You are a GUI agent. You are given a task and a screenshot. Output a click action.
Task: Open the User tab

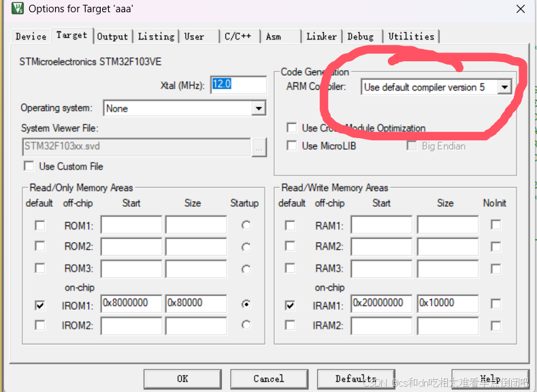199,36
